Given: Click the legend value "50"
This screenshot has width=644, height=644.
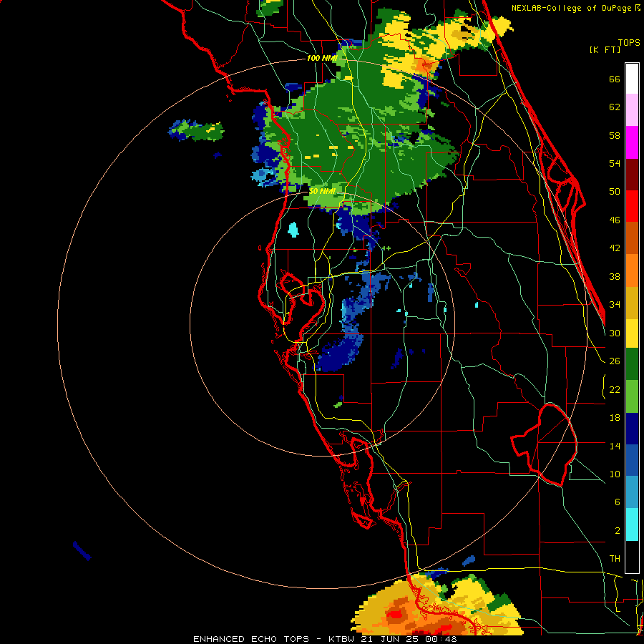Looking at the screenshot, I should tap(615, 192).
